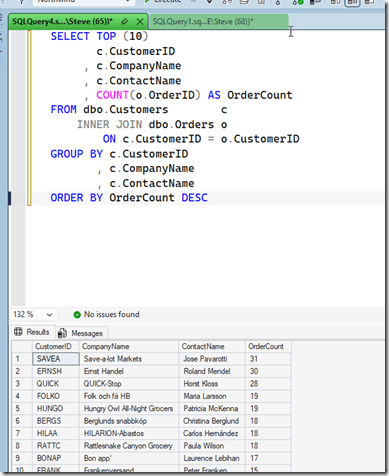This screenshot has height=476, width=389.
Task: Click the Jose Pavarotti contact cell
Action: click(212, 359)
